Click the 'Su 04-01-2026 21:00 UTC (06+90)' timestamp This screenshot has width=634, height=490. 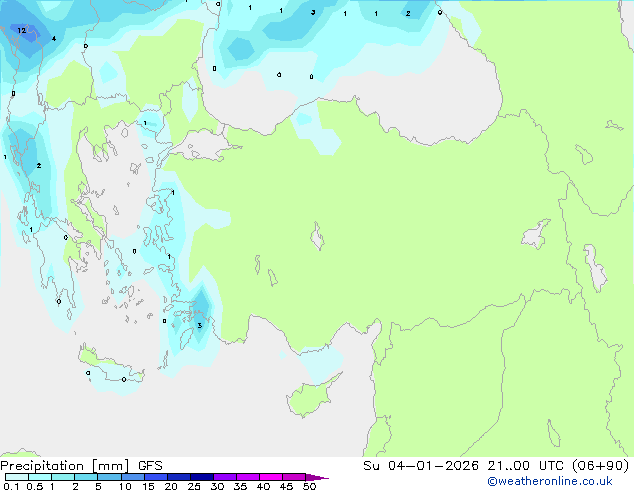pyautogui.click(x=496, y=466)
